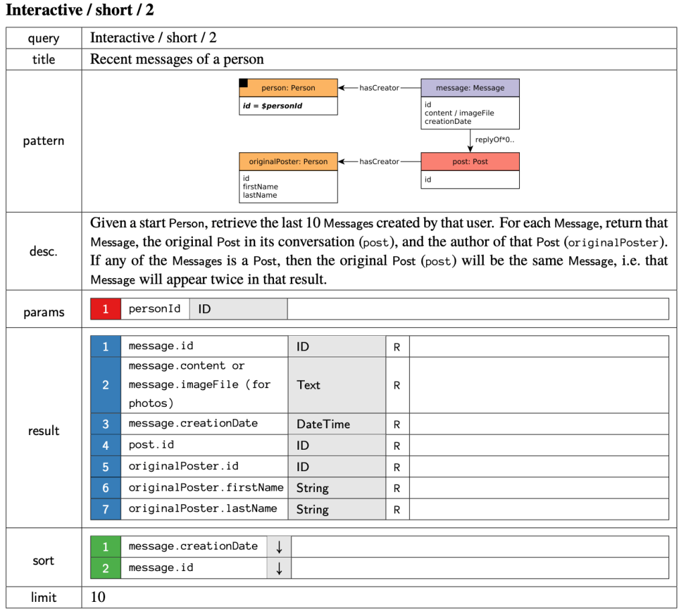This screenshot has width=686, height=616.
Task: Click the green number 1 badge in sort
Action: click(105, 547)
